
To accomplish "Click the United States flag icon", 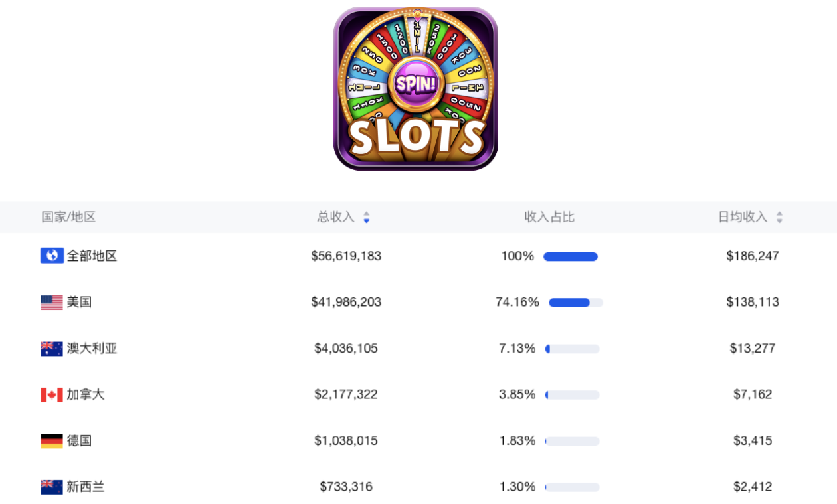I will coord(52,303).
